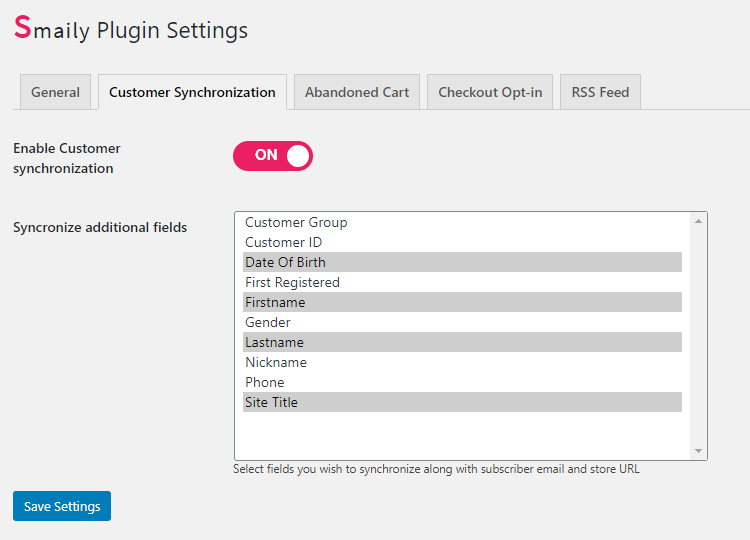Select the Site Title field option
This screenshot has height=540, width=750.
[462, 402]
